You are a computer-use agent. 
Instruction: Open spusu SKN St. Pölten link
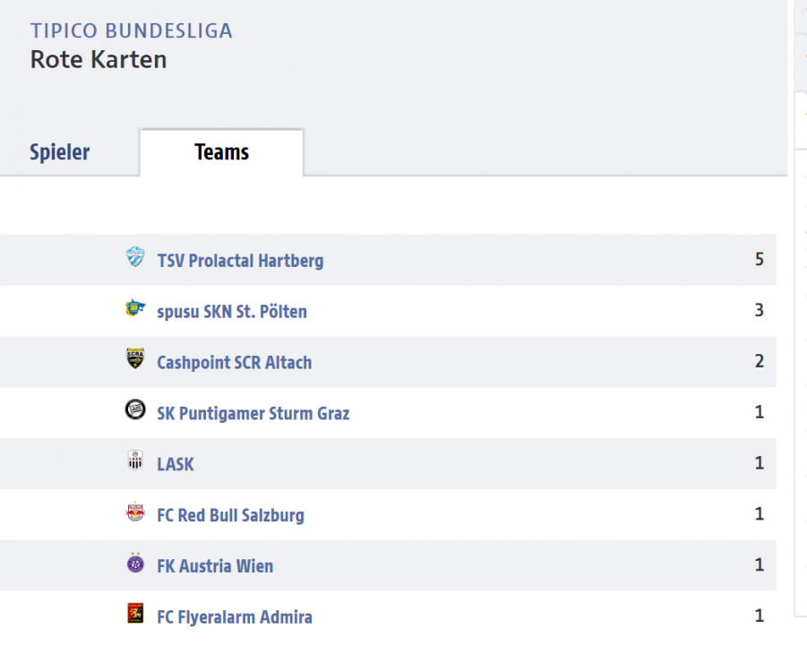[232, 312]
